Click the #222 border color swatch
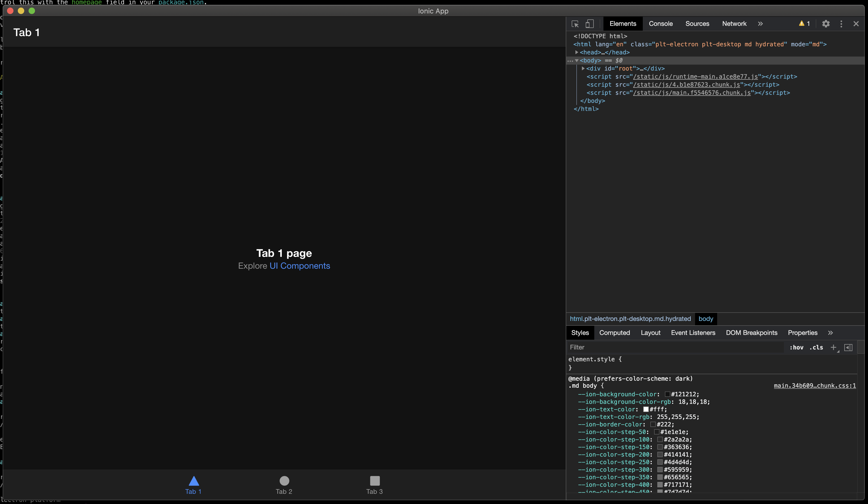This screenshot has height=504, width=868. (x=653, y=425)
